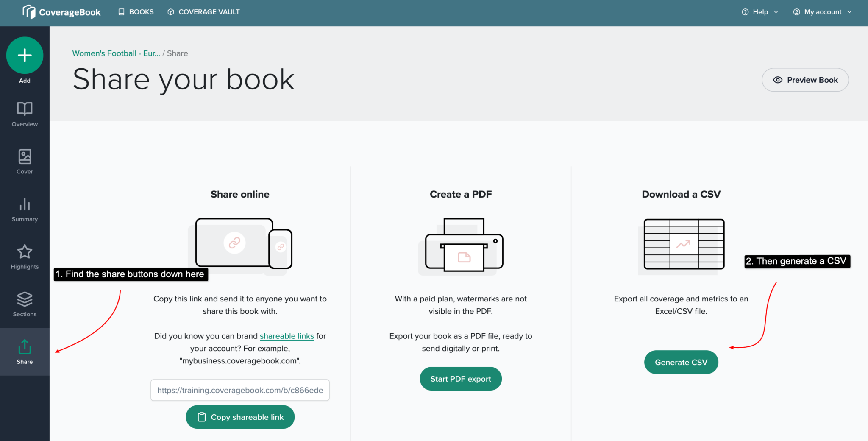Select the shareable link URL field
This screenshot has width=868, height=441.
tap(240, 390)
